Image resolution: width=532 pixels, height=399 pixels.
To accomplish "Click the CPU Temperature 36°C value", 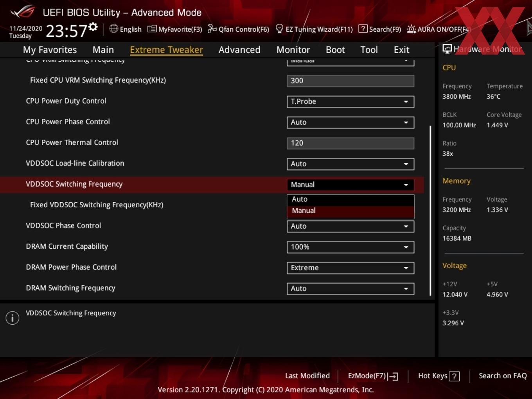I will coord(493,97).
